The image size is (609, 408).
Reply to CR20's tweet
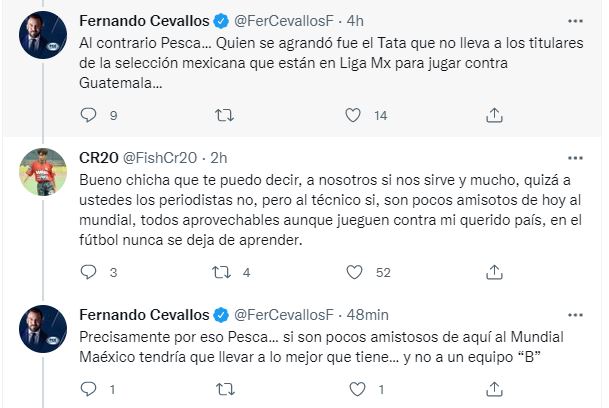[x=88, y=271]
